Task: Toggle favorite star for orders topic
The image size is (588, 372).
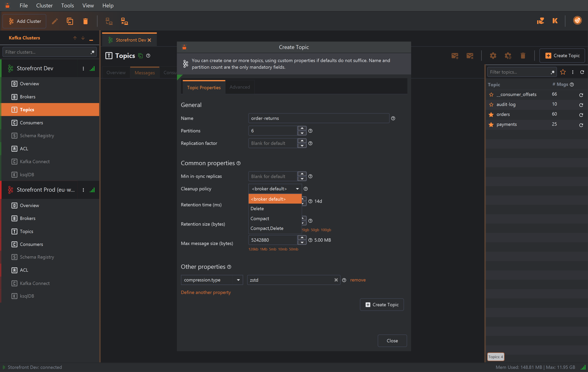Action: click(x=491, y=115)
